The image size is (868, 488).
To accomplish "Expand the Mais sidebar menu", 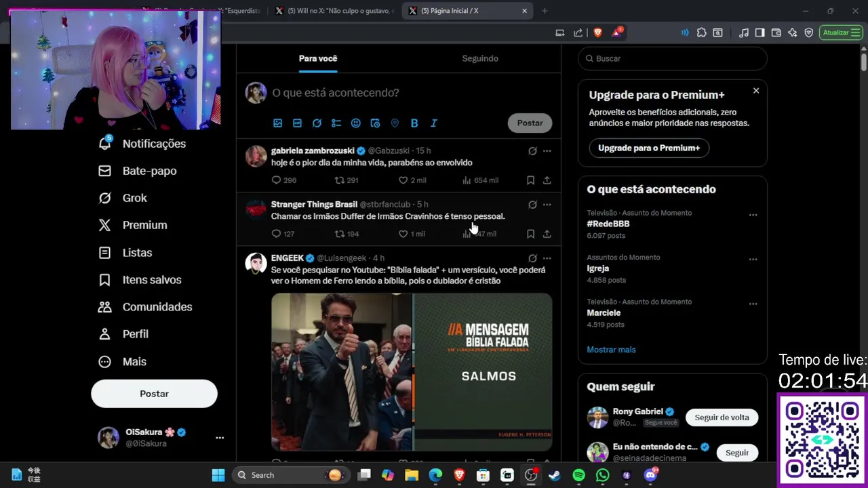I will pyautogui.click(x=122, y=362).
